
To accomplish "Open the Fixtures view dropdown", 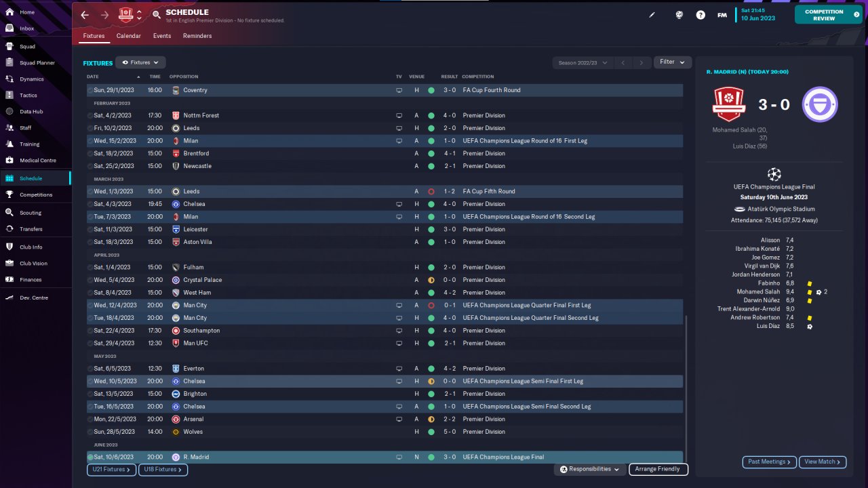I will tap(140, 62).
